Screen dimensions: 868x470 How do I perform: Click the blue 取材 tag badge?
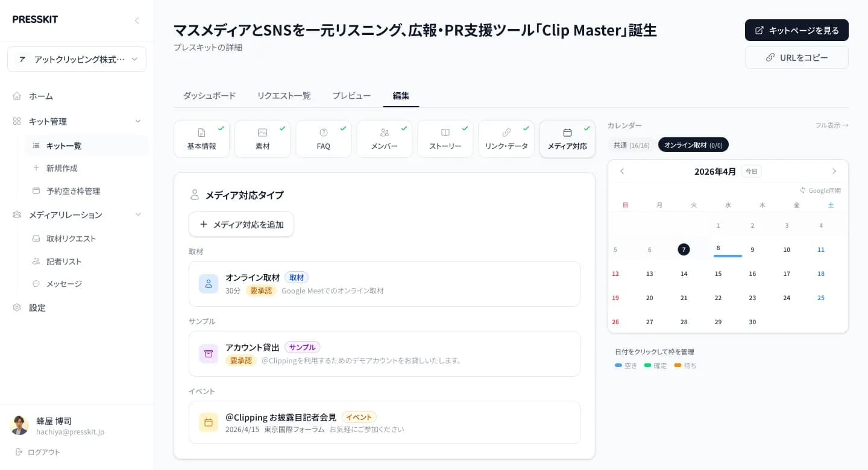click(297, 277)
